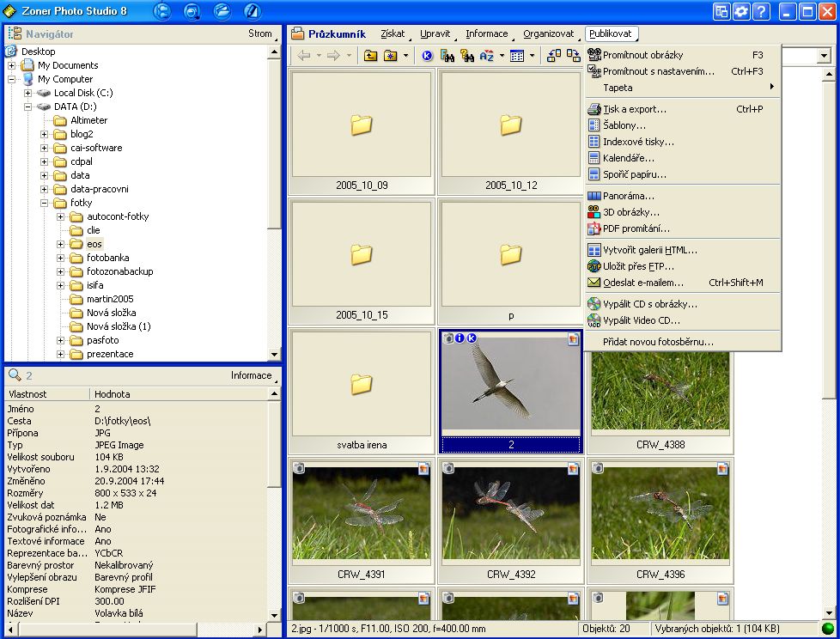Select the CRW_4392 dragonfly thumbnail
The height and width of the screenshot is (639, 840).
[511, 521]
